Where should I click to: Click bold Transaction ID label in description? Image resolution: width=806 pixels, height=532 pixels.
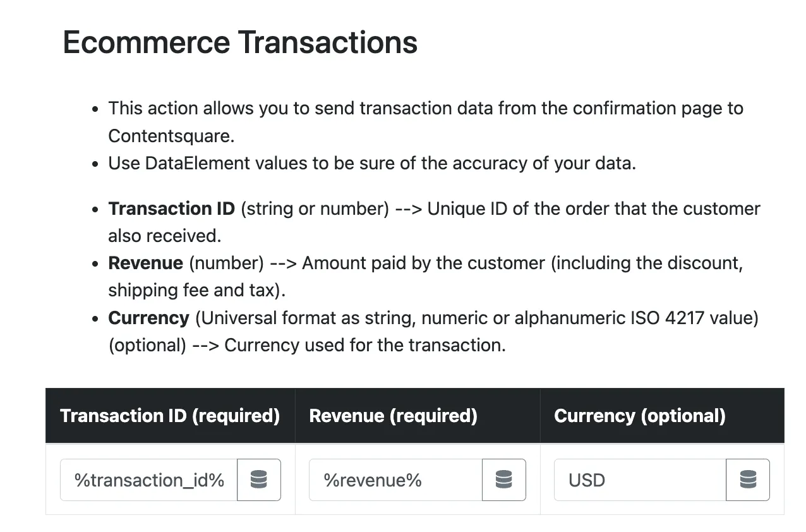click(x=171, y=209)
